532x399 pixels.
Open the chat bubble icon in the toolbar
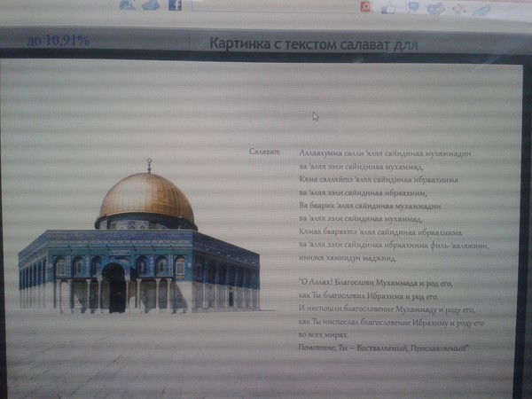412,8
